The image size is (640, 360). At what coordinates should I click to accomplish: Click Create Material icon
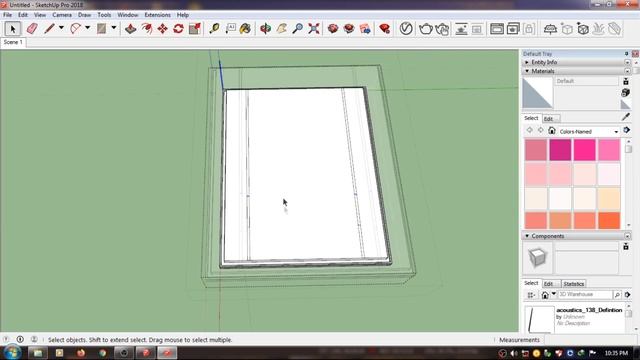point(625,93)
